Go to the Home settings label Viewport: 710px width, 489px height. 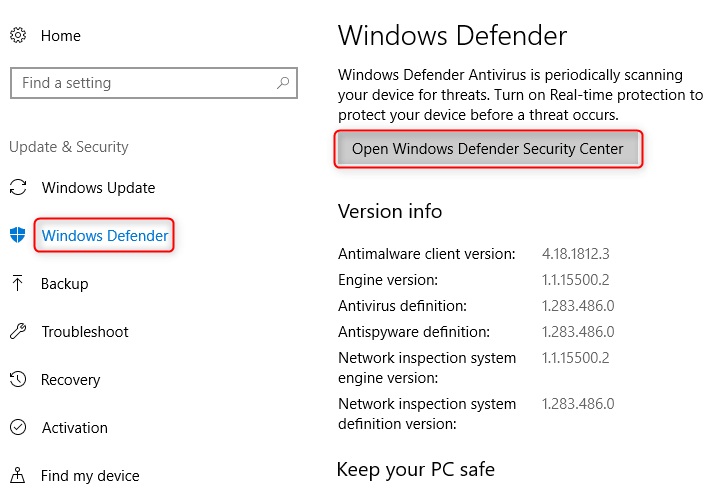(61, 36)
